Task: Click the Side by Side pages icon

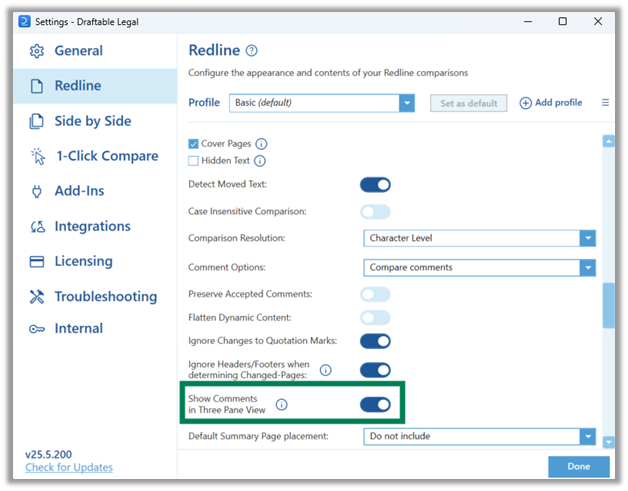Action: click(x=36, y=121)
